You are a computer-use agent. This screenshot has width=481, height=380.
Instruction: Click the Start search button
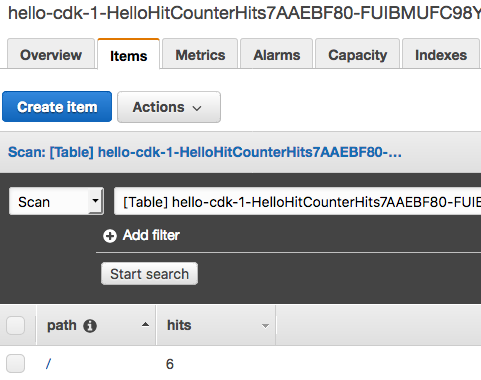tap(149, 274)
